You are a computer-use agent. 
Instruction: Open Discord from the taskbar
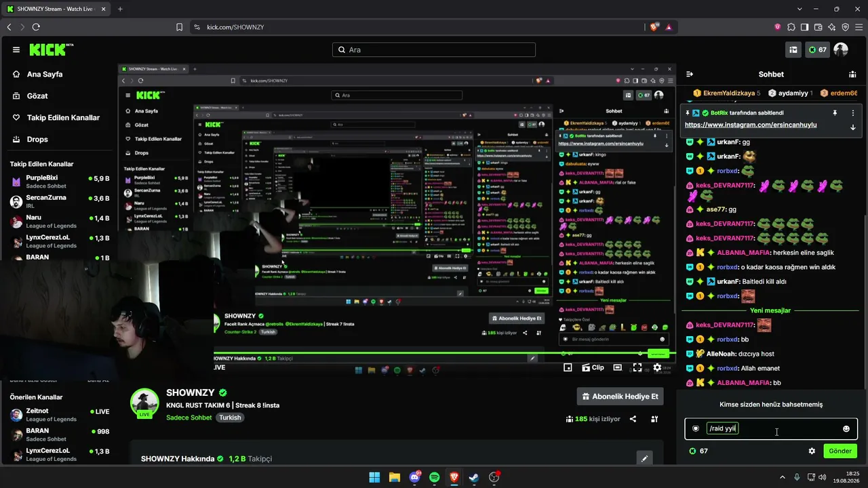click(414, 477)
